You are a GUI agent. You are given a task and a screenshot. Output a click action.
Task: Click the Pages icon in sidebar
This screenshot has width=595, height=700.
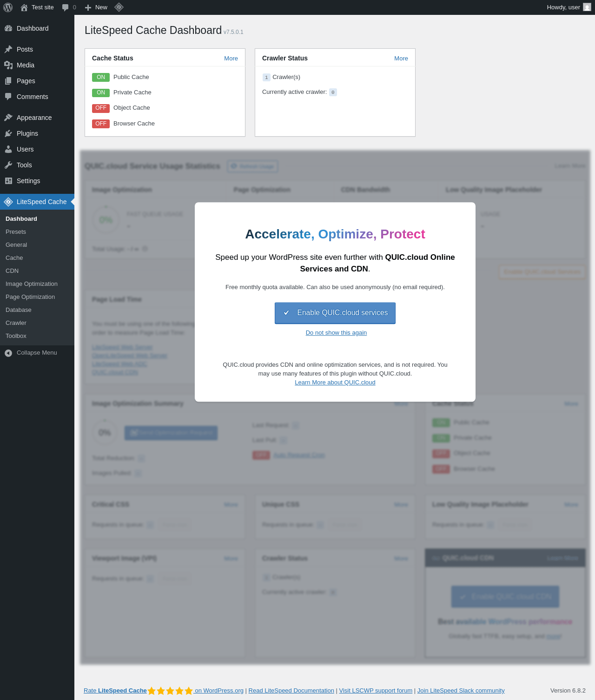coord(8,81)
